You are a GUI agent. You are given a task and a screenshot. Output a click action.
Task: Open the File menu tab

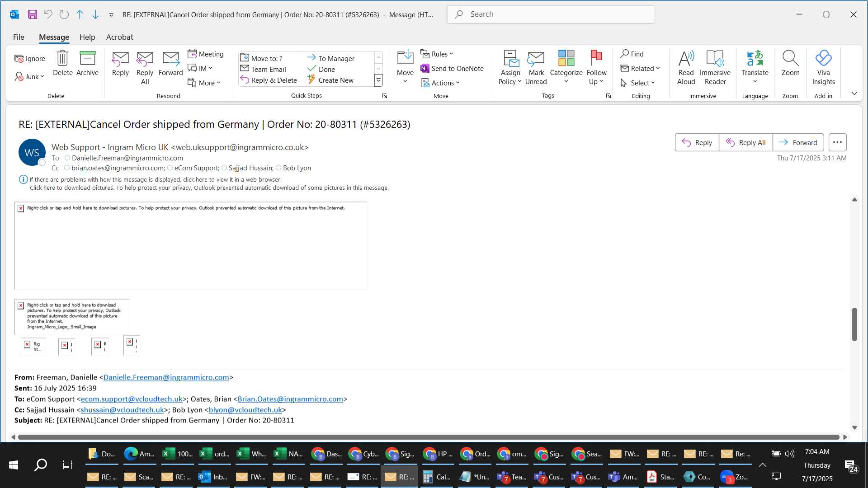coord(19,37)
